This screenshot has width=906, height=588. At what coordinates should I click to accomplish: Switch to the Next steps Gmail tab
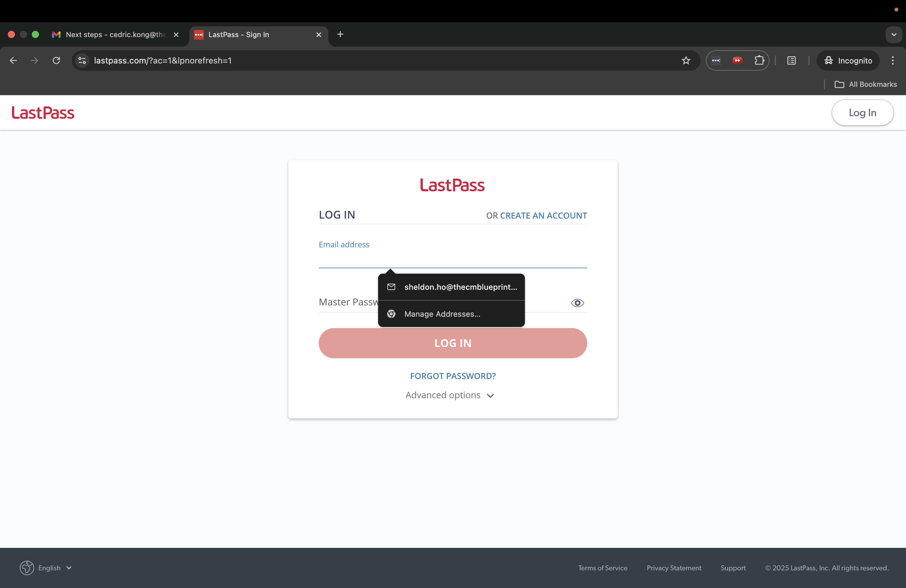click(x=116, y=35)
